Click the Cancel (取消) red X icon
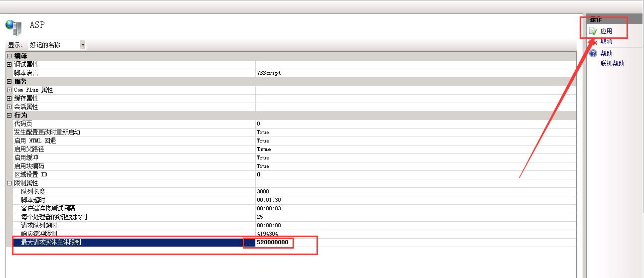The width and height of the screenshot is (644, 278). coord(593,42)
